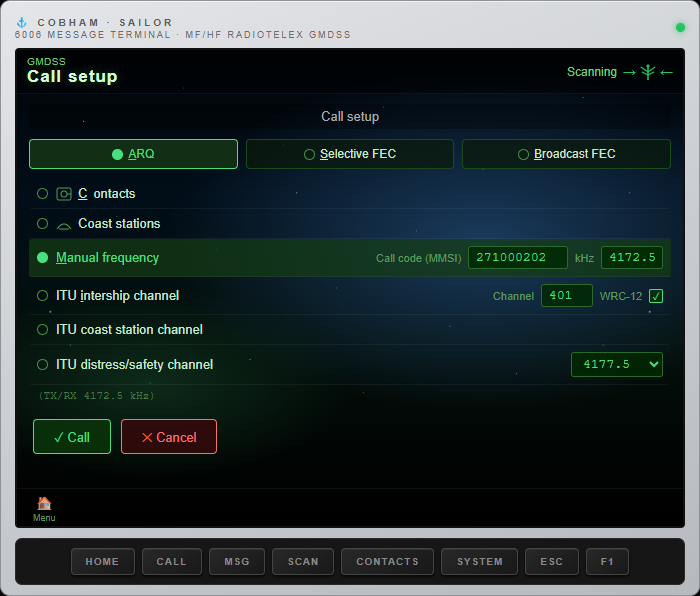This screenshot has height=596, width=700.
Task: Switch to the Selective FEC mode tab
Action: (x=350, y=154)
